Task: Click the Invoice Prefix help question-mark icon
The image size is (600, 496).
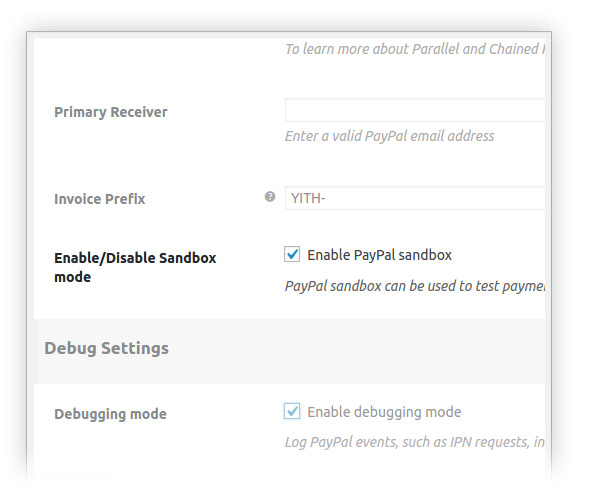Action: (270, 197)
